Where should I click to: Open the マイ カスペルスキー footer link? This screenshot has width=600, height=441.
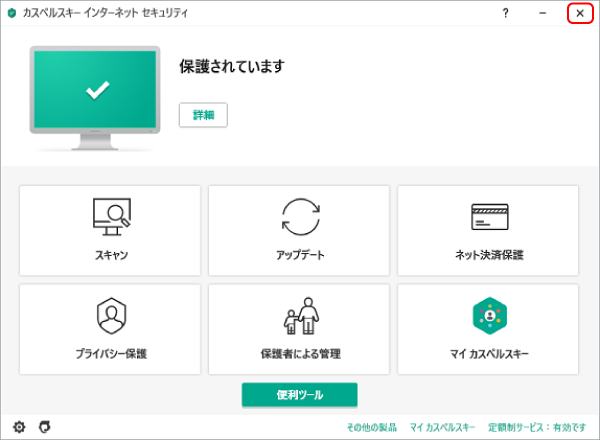442,427
